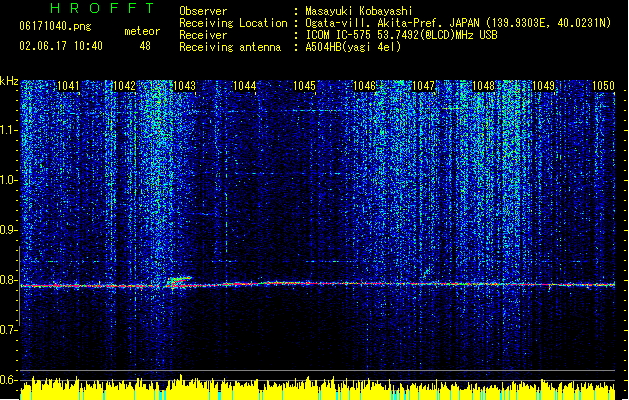This screenshot has width=629, height=400.
Task: Click the 1.1 kHz axis label
Action: point(9,130)
